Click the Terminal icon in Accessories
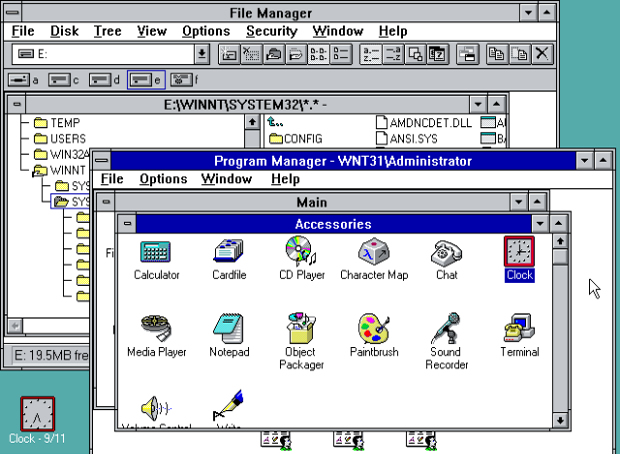 click(x=519, y=328)
